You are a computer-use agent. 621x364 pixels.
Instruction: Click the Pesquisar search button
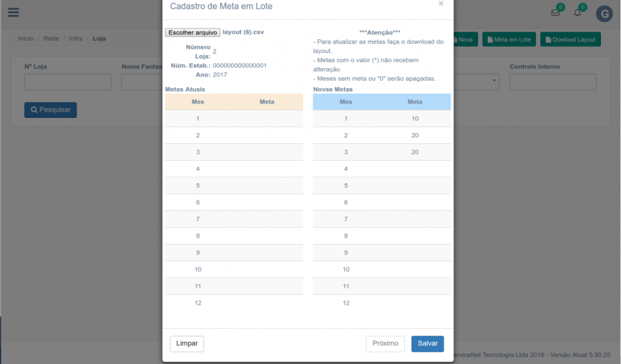pos(50,110)
